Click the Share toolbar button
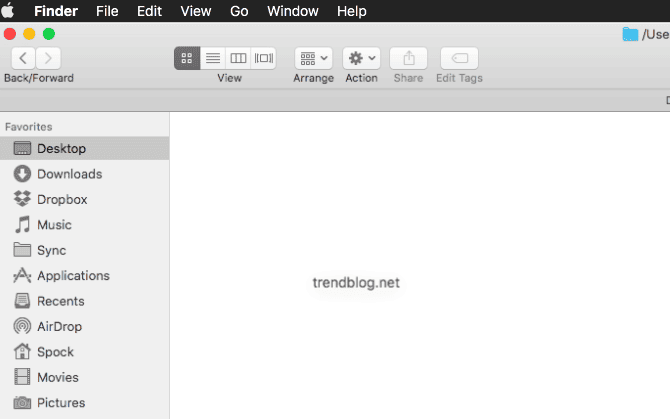This screenshot has height=419, width=670. pos(408,58)
